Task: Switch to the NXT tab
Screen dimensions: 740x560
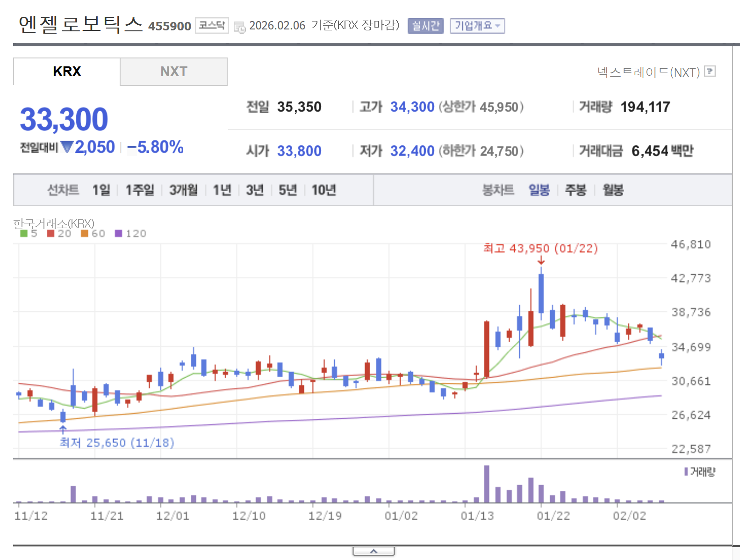Action: pyautogui.click(x=173, y=72)
